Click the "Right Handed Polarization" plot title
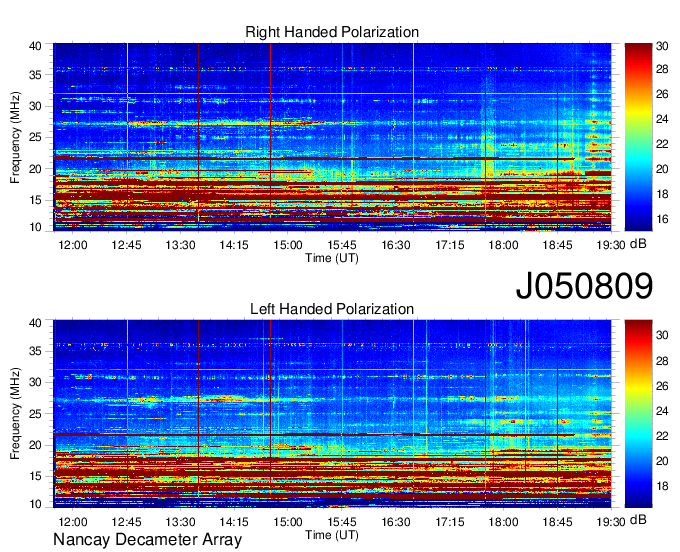Viewport: 680px width, 552px height. click(x=332, y=32)
